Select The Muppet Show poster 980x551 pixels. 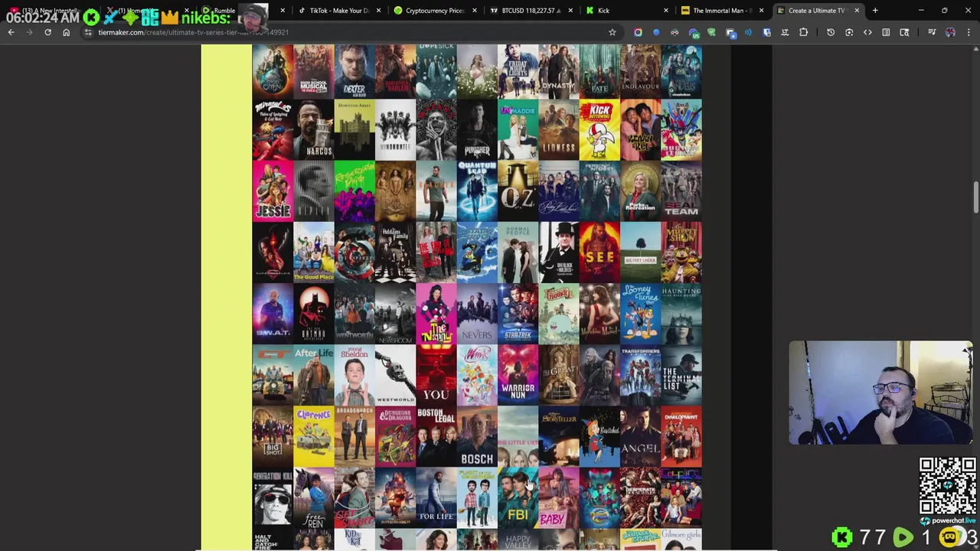[x=681, y=253]
